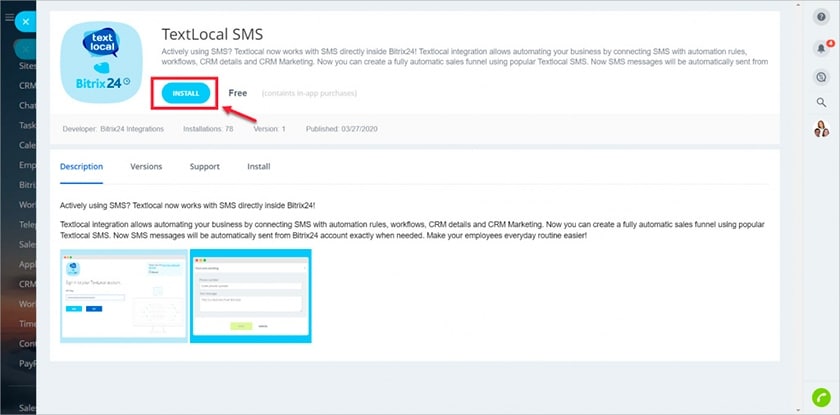Image resolution: width=840 pixels, height=415 pixels.
Task: Open the first Textlocal sign-in screenshot
Action: click(124, 296)
